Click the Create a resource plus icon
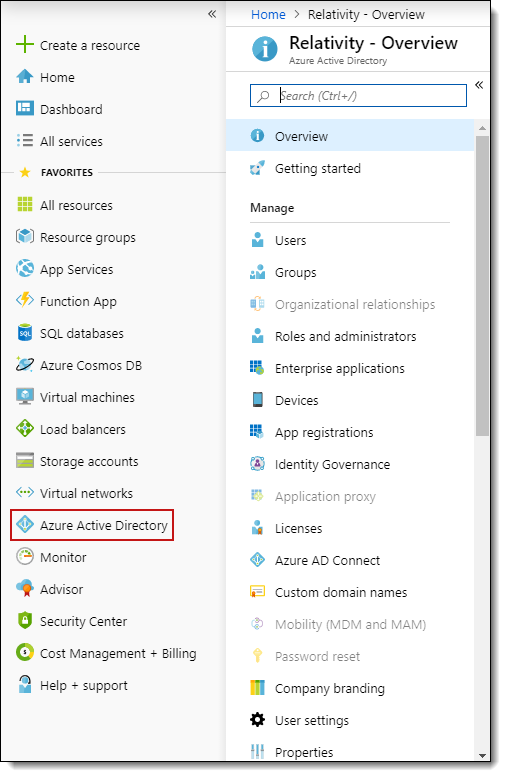Screen dimensions: 506x777 pyautogui.click(x=25, y=45)
